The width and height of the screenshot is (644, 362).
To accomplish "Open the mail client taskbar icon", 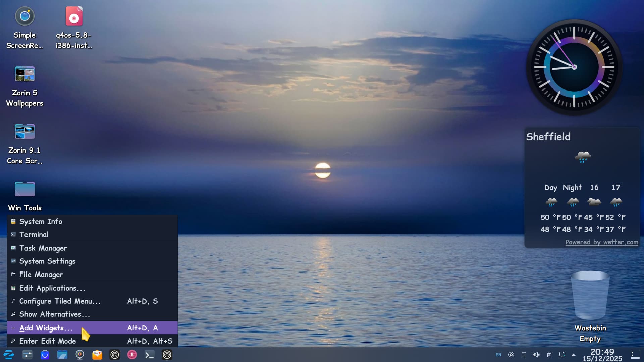I will [97, 354].
